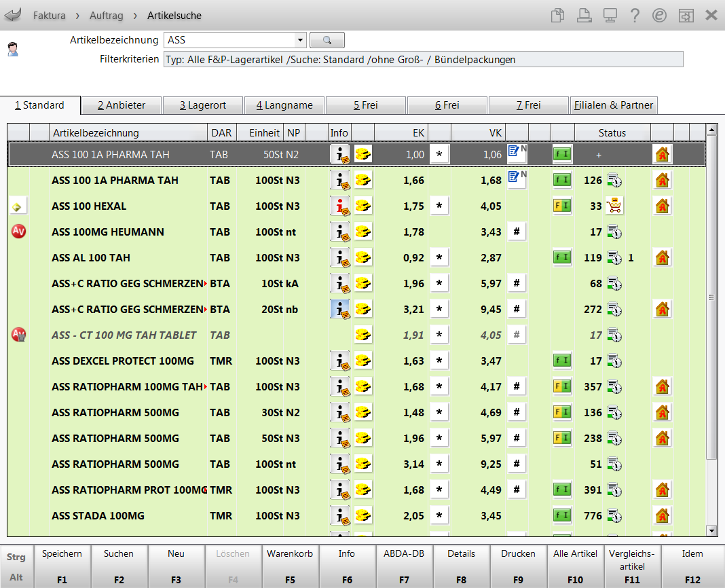Open Artikelbezeichnung dropdown arrow
The image size is (725, 588).
point(300,40)
